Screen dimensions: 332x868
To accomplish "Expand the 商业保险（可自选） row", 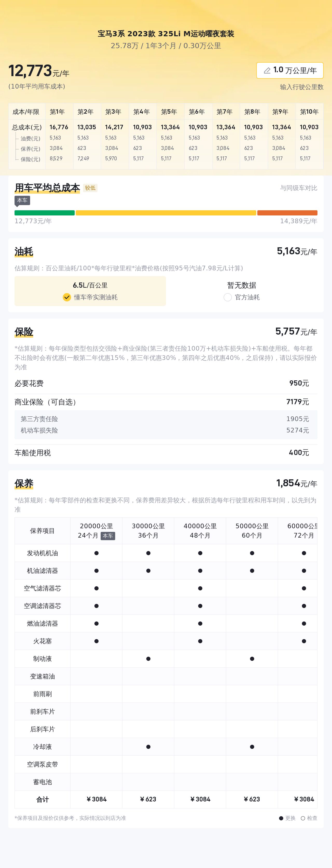I will click(x=166, y=402).
